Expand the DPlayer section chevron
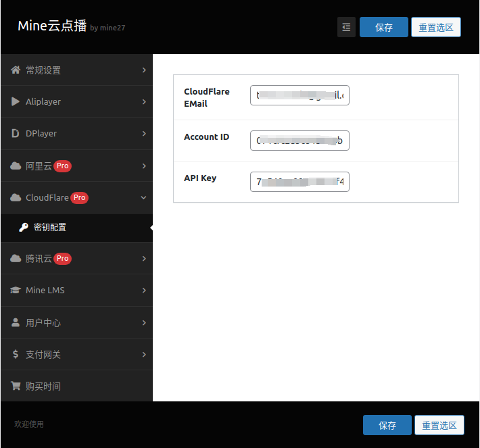 click(x=144, y=133)
